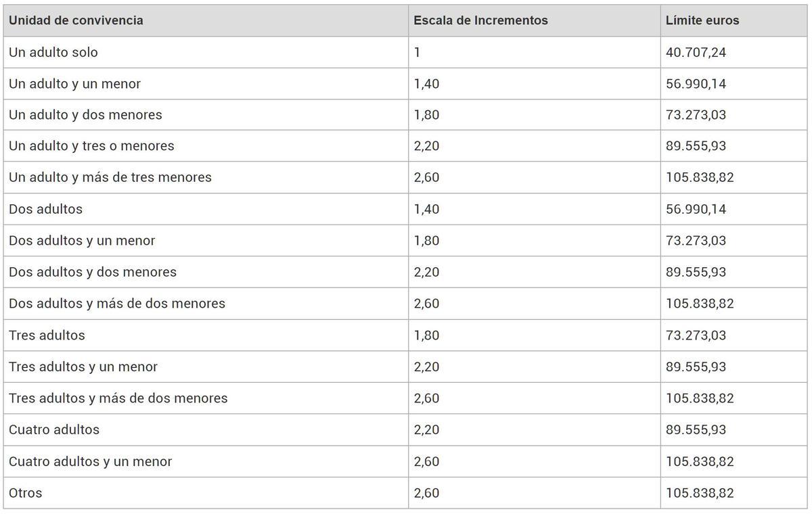Select the 'Tres adultos y un menor' cell
This screenshot has height=514, width=812.
(x=83, y=367)
